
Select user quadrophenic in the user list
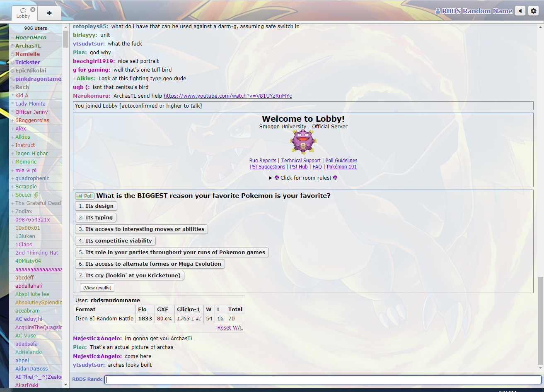[36, 178]
